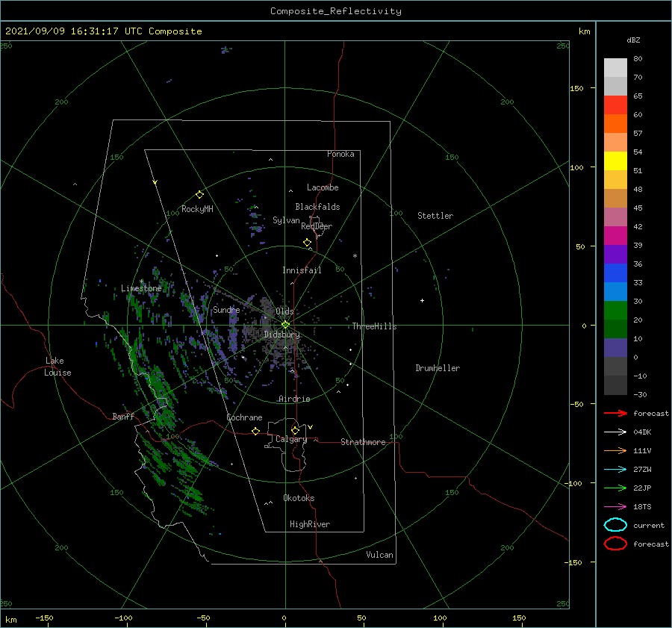Pick the orange 60 dBZ swatch
672x628 pixels.
coord(615,123)
